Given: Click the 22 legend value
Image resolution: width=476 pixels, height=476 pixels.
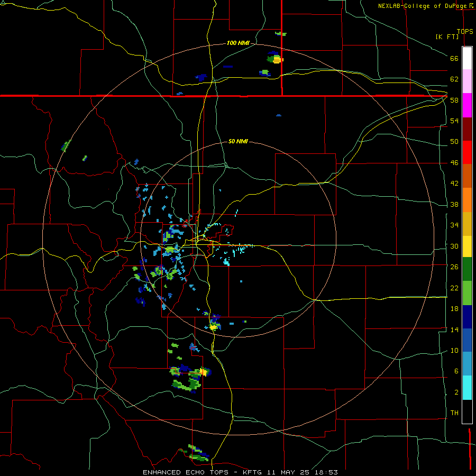Looking at the screenshot, I should 454,288.
